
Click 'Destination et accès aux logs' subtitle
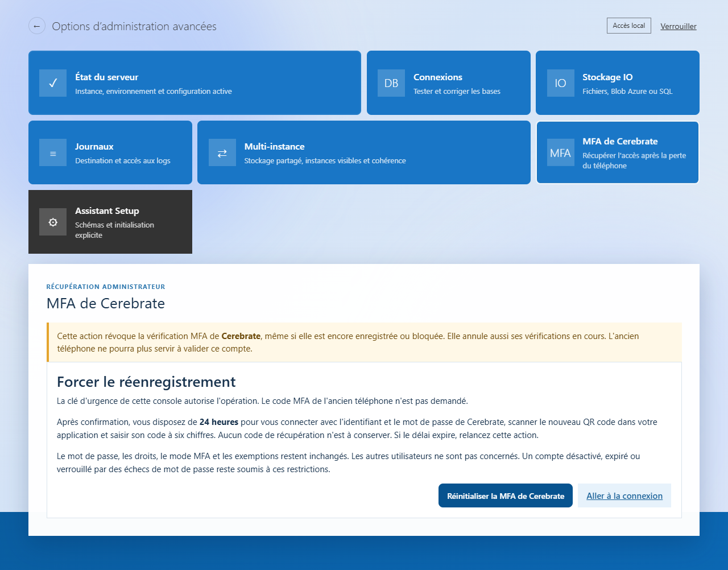coord(123,160)
